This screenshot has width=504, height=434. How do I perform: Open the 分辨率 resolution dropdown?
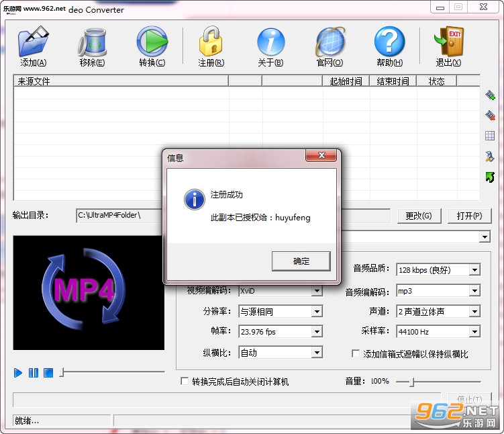point(317,312)
